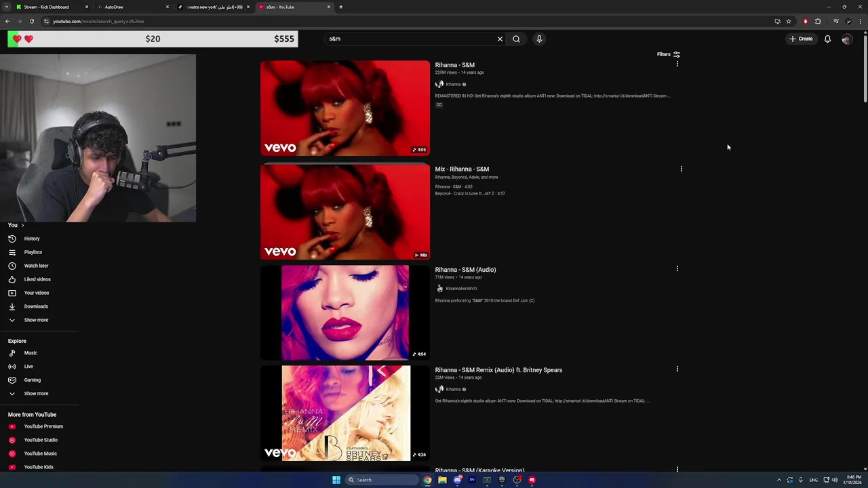Play the Rihanna - S&M (Audio) thumbnail
Screen dimensions: 868x488
(345, 312)
